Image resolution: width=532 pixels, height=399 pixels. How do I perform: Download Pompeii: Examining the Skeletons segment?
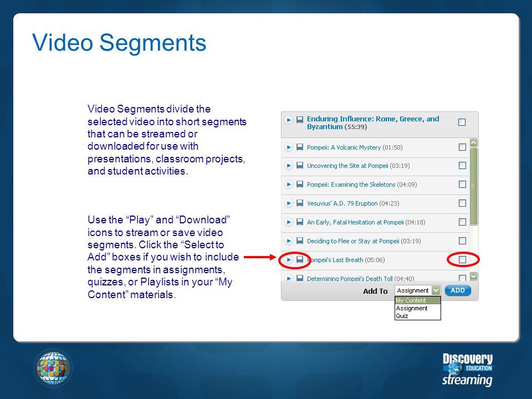[300, 184]
